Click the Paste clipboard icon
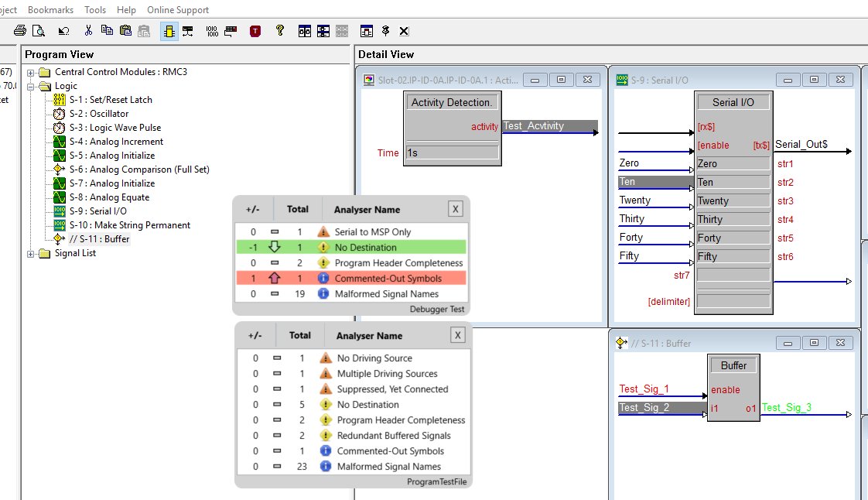868x500 pixels. coord(125,31)
